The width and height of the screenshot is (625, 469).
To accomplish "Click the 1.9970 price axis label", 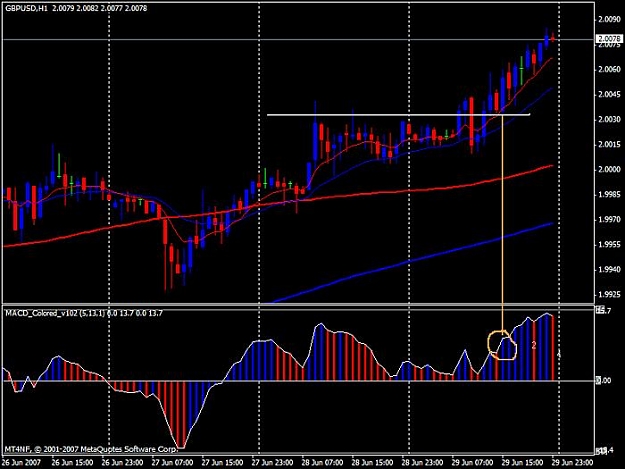I will pos(609,220).
